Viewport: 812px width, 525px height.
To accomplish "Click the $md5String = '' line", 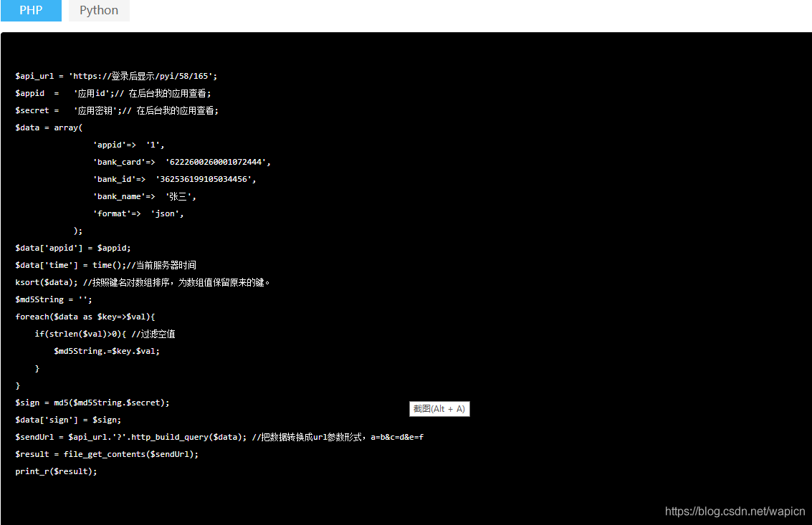I will coord(53,299).
